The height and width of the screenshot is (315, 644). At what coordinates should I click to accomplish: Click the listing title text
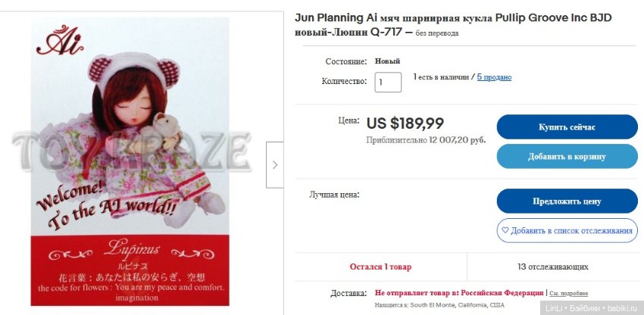coord(453,25)
